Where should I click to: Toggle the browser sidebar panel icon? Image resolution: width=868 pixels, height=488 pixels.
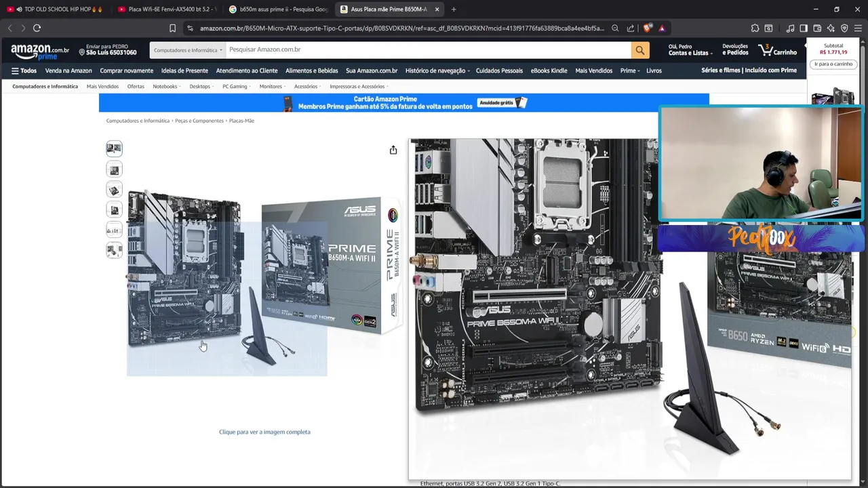click(804, 28)
